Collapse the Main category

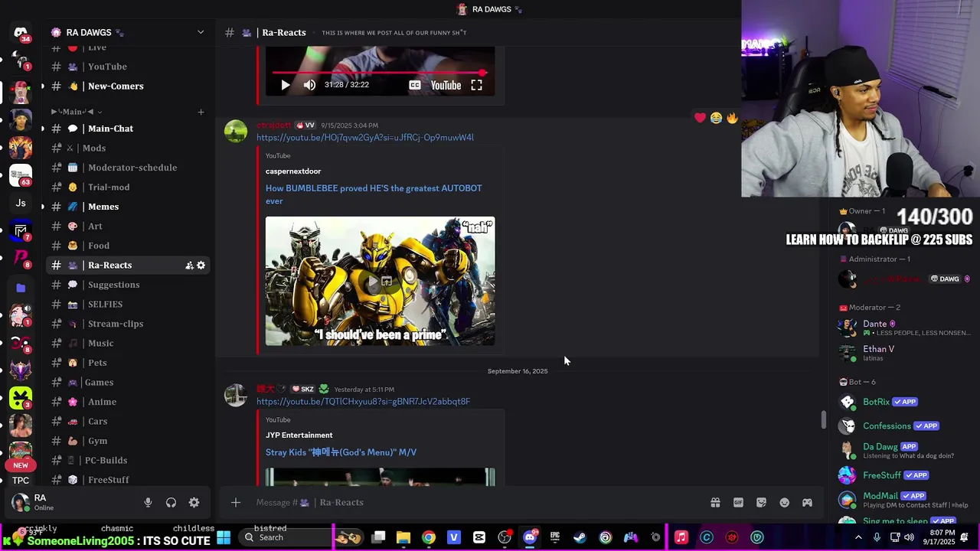pos(77,112)
